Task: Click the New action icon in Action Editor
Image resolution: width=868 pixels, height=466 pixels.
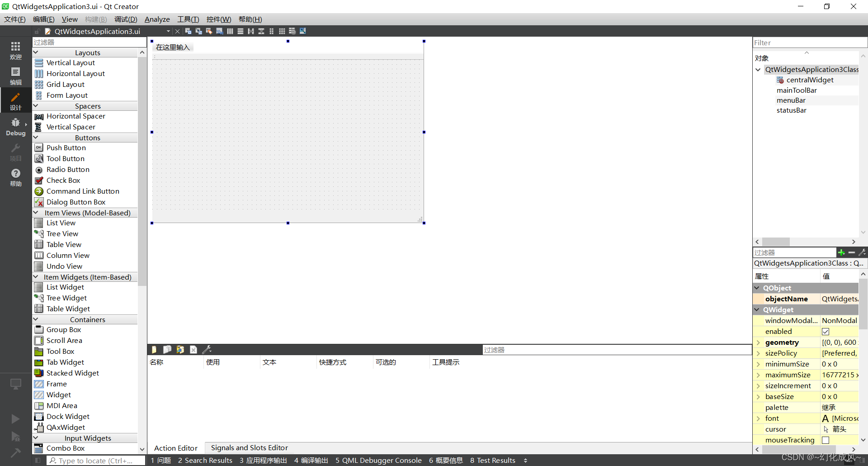Action: (x=154, y=349)
